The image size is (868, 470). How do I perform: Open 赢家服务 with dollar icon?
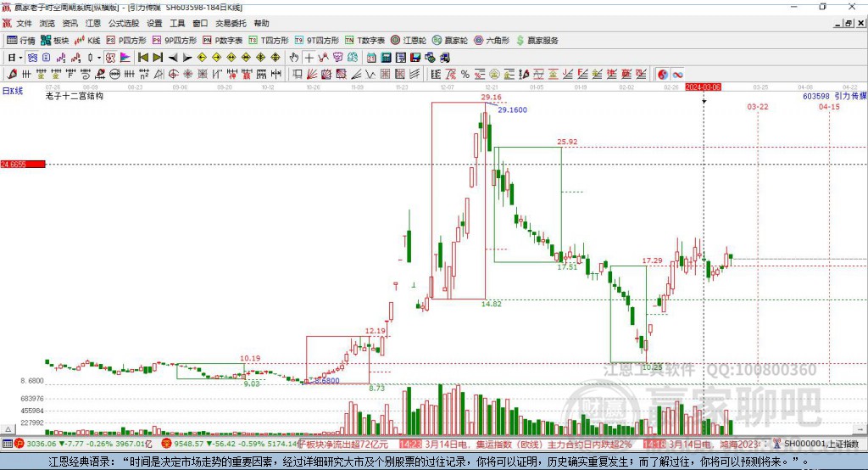[537, 41]
